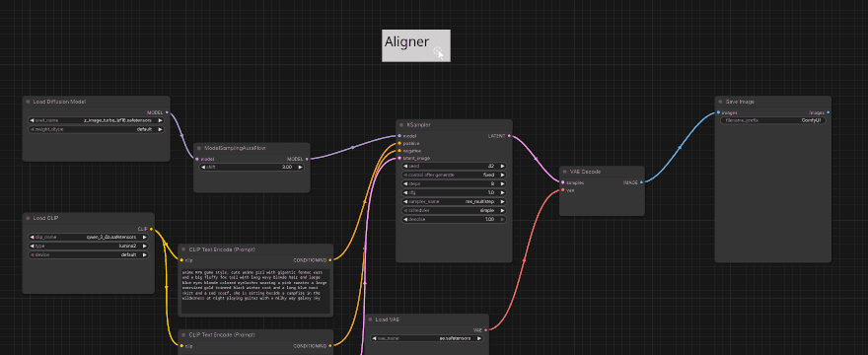868x355 pixels.
Task: Click the KSampler latent_image input port
Action: pyautogui.click(x=399, y=159)
